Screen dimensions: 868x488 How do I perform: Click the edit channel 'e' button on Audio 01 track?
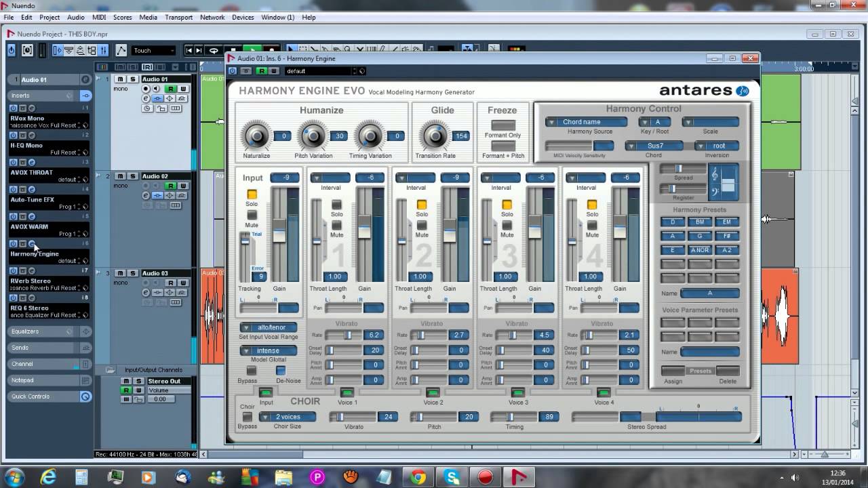click(146, 99)
